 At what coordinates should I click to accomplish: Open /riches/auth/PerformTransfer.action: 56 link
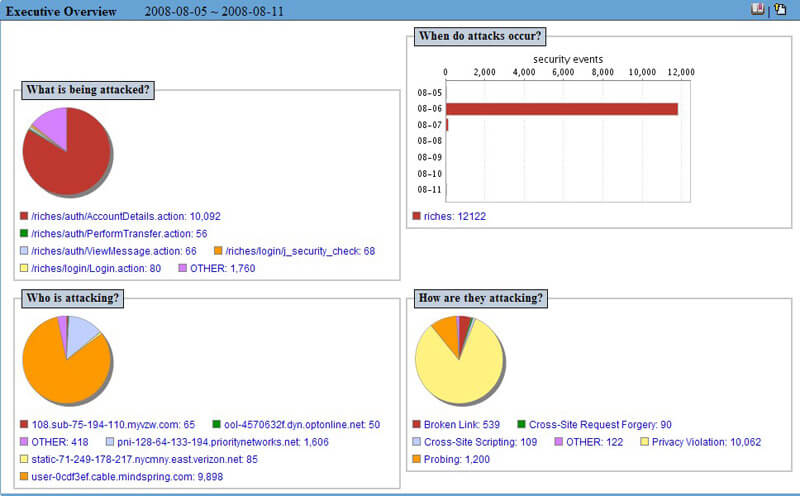coord(119,234)
